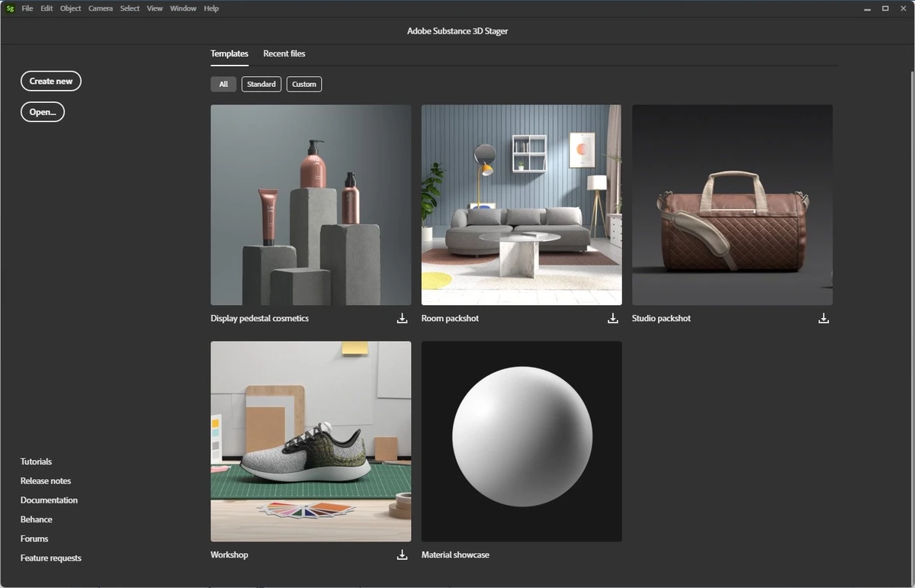The width and height of the screenshot is (915, 588).
Task: Click the Open... button
Action: tap(43, 112)
